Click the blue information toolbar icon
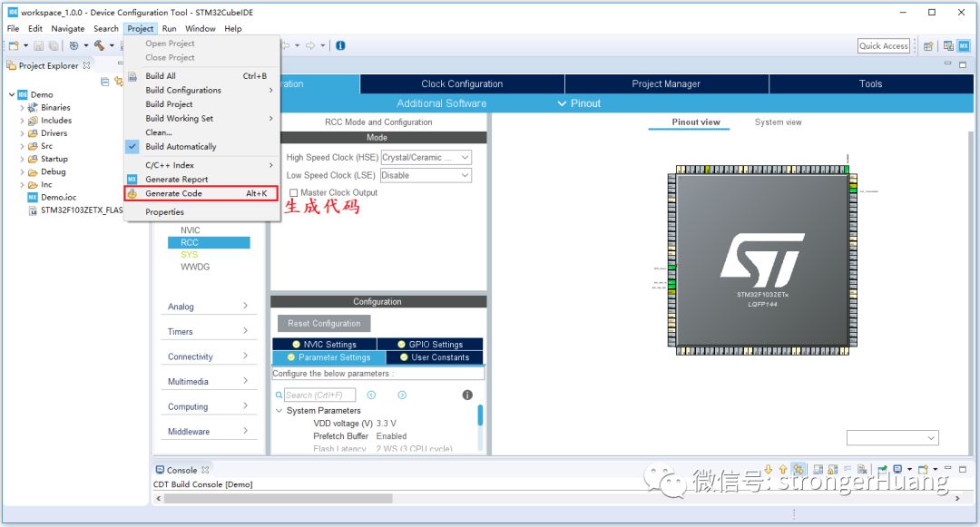The image size is (980, 527). [x=340, y=45]
